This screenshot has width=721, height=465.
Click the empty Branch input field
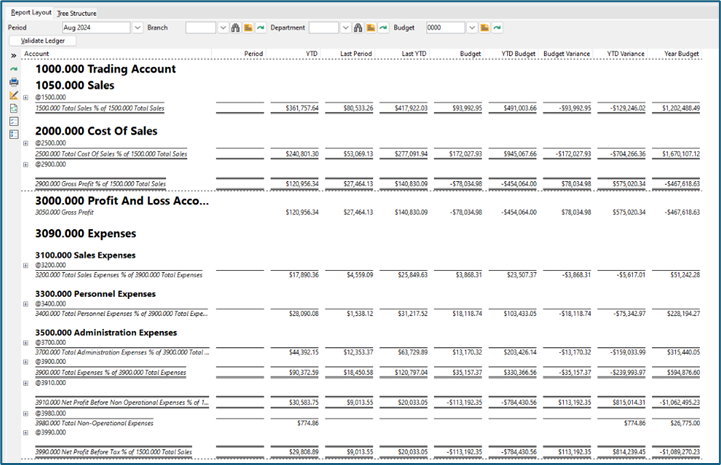(x=200, y=28)
